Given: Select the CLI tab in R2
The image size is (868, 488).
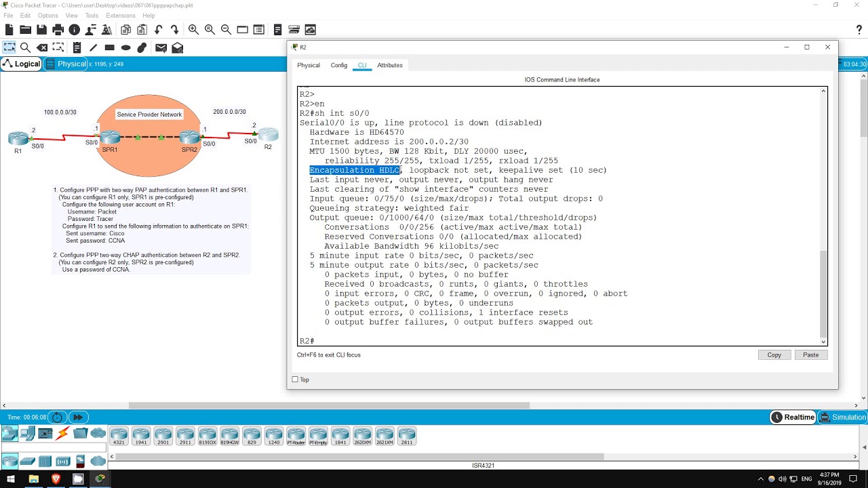Looking at the screenshot, I should (x=362, y=65).
